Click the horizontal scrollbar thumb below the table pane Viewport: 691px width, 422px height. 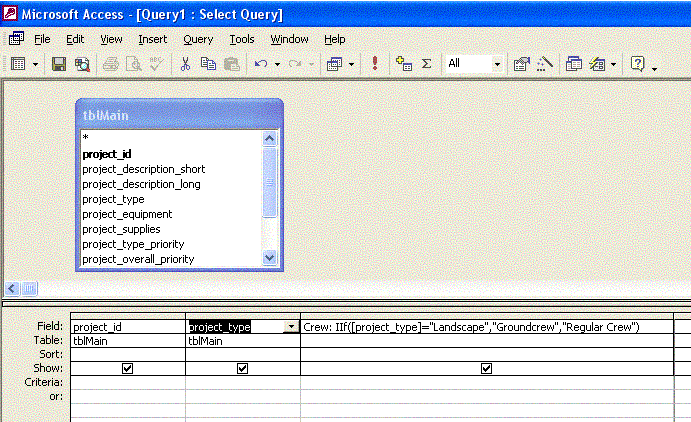29,289
